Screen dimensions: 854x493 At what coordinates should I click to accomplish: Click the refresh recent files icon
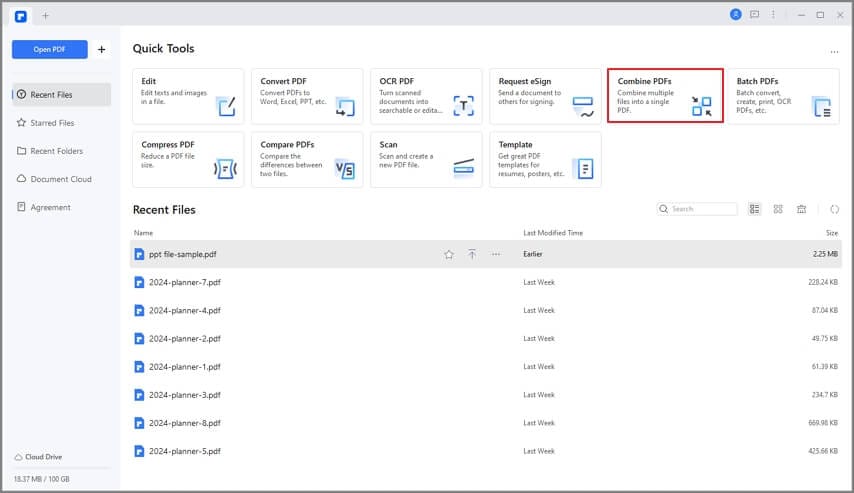[835, 209]
